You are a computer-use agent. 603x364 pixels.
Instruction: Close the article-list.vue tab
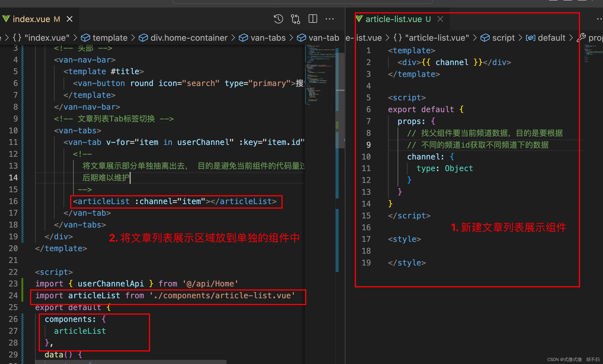[440, 19]
